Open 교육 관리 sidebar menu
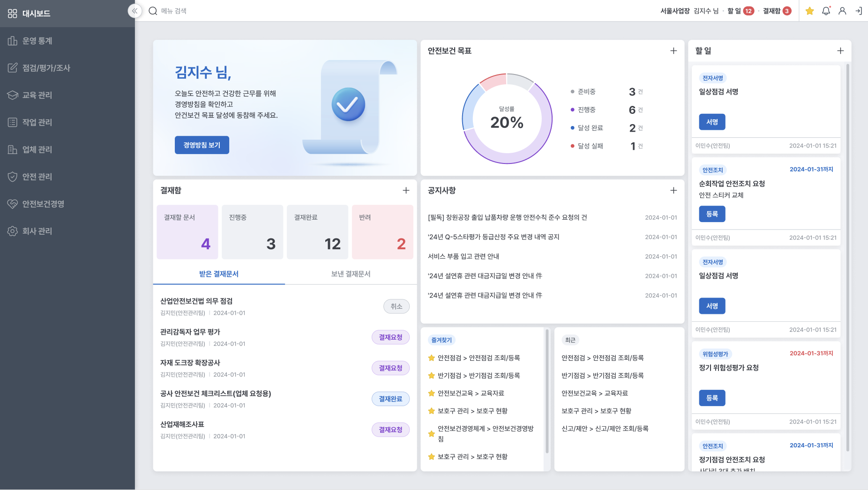Viewport: 868px width, 490px height. click(37, 95)
